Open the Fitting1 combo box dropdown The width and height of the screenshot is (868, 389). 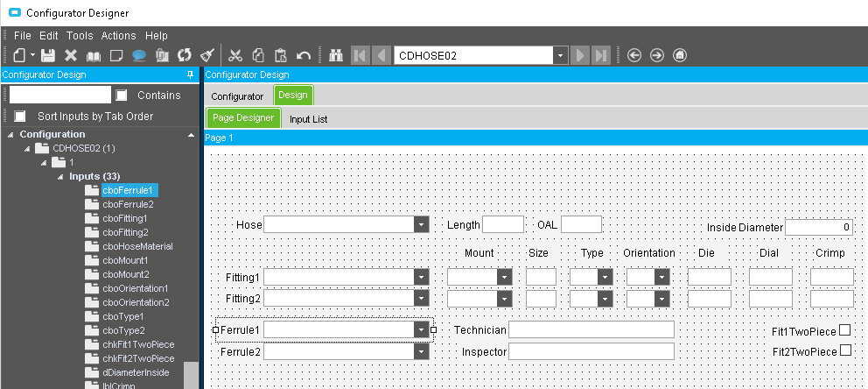[421, 277]
